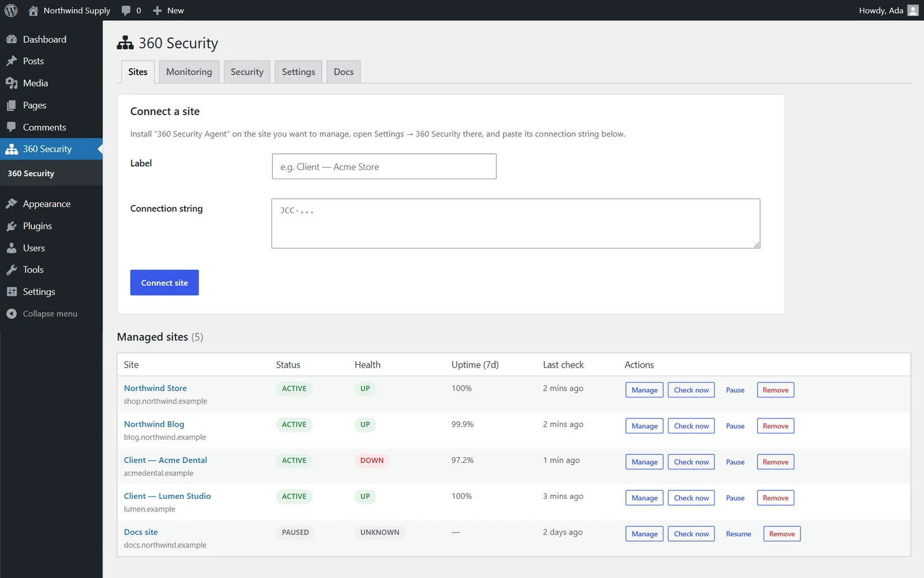924x578 pixels.
Task: Open the Client — Acme Dental link
Action: pos(165,460)
